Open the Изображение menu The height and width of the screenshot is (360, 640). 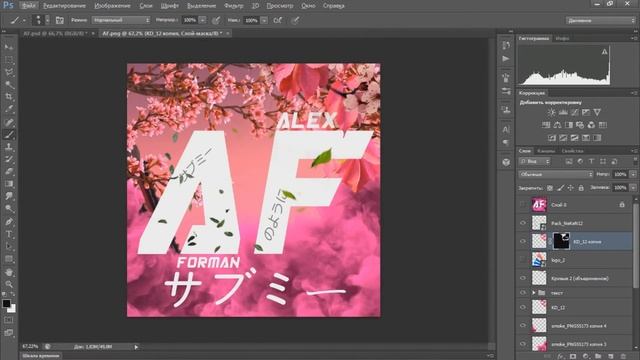coord(112,6)
